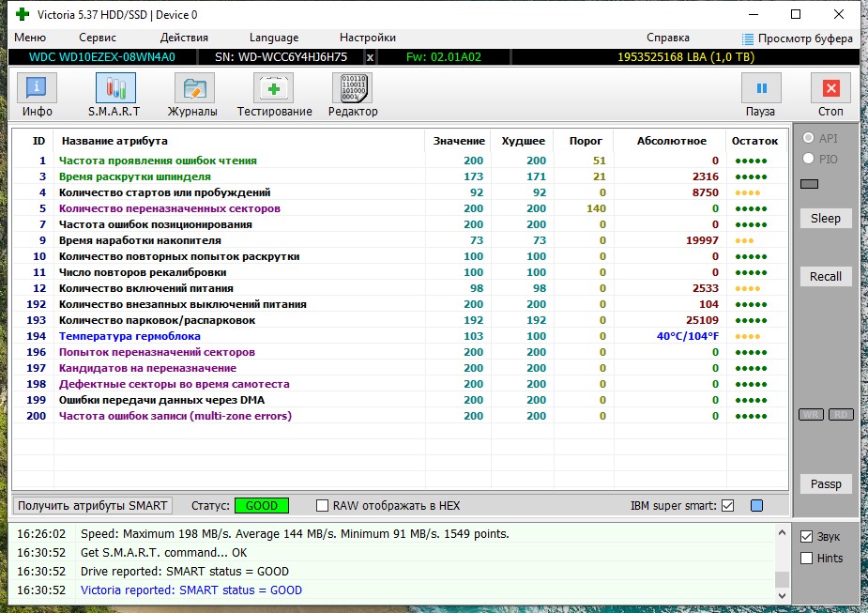Select row Ошибки передачи данных через DMA
Viewport: 868px width, 613px height.
(x=401, y=400)
